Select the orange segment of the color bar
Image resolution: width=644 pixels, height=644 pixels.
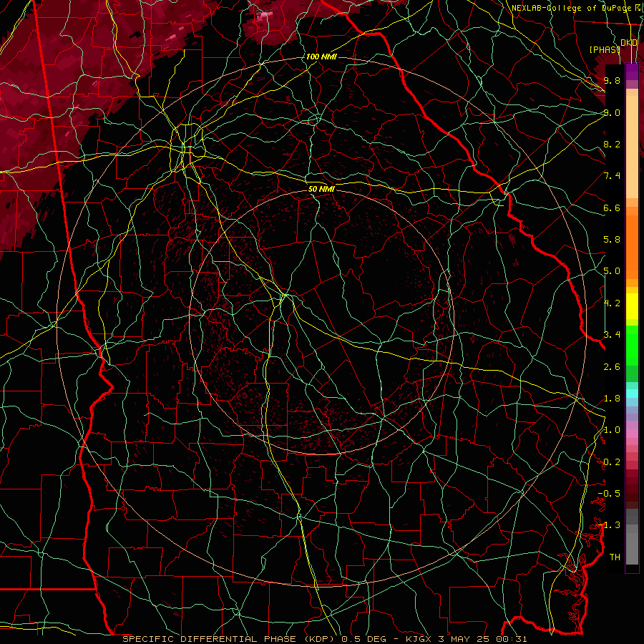click(632, 246)
